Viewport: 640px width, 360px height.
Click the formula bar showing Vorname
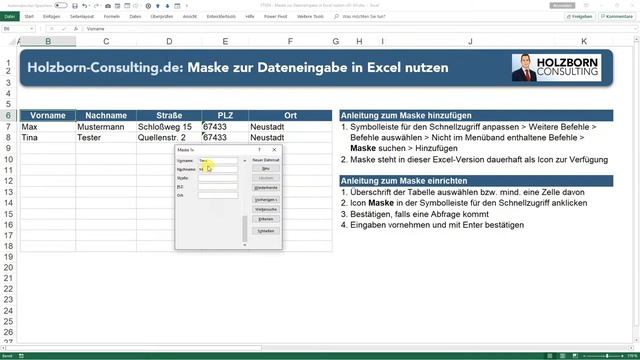[x=359, y=29]
